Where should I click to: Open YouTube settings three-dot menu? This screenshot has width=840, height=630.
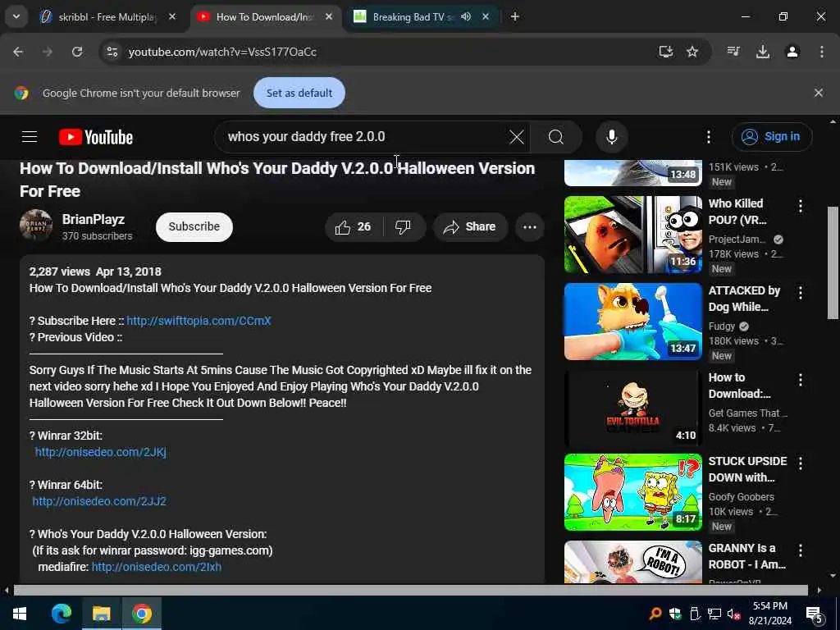708,137
